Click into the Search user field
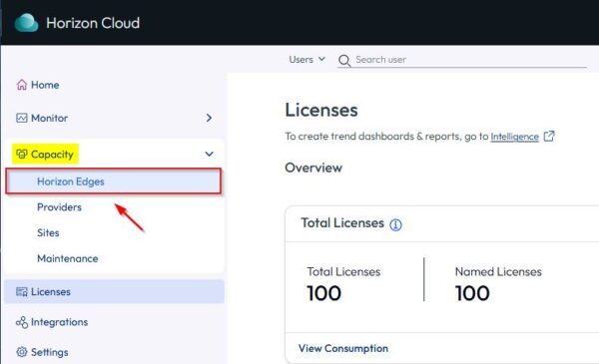 pos(470,60)
